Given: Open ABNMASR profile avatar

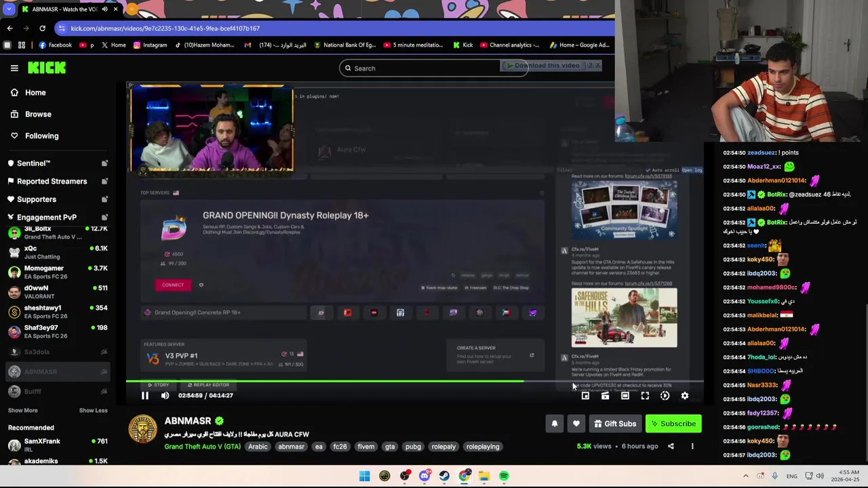Looking at the screenshot, I should pos(142,430).
